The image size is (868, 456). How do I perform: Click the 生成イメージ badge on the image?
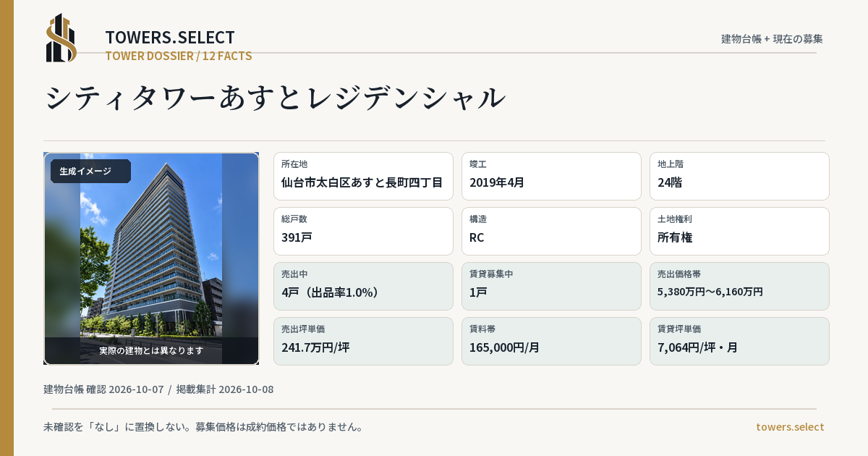[x=90, y=172]
